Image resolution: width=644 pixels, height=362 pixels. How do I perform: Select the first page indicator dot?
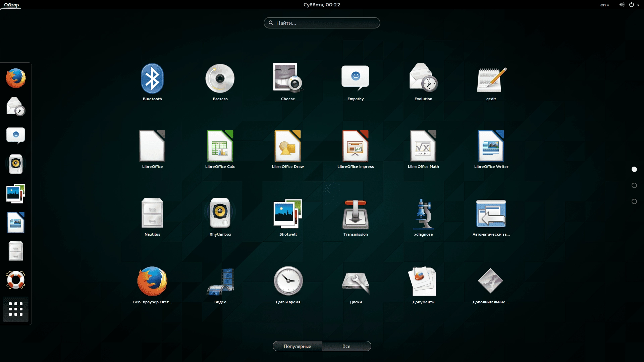[634, 169]
